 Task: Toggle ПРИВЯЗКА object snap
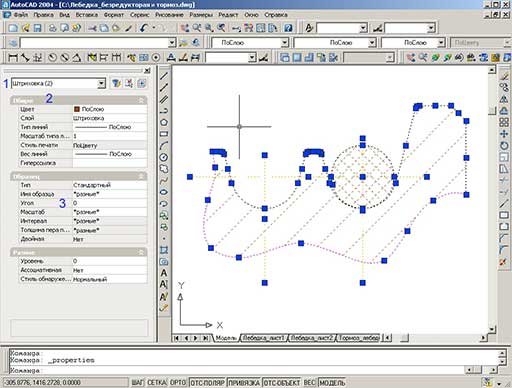244,382
